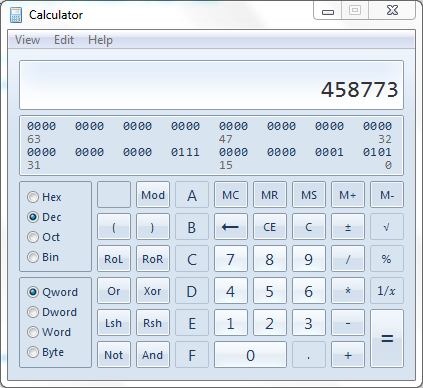The image size is (423, 388).
Task: Click the close parenthesis button
Action: pos(153,227)
